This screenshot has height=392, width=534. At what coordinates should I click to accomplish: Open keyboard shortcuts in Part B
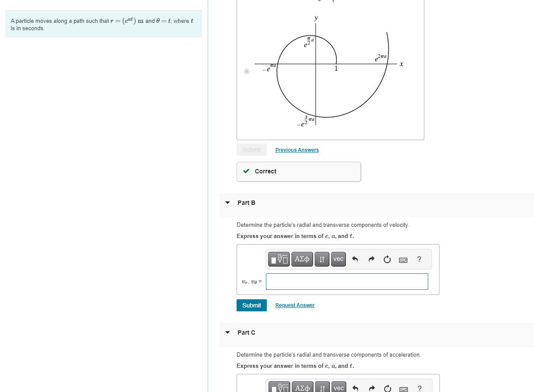pyautogui.click(x=403, y=260)
